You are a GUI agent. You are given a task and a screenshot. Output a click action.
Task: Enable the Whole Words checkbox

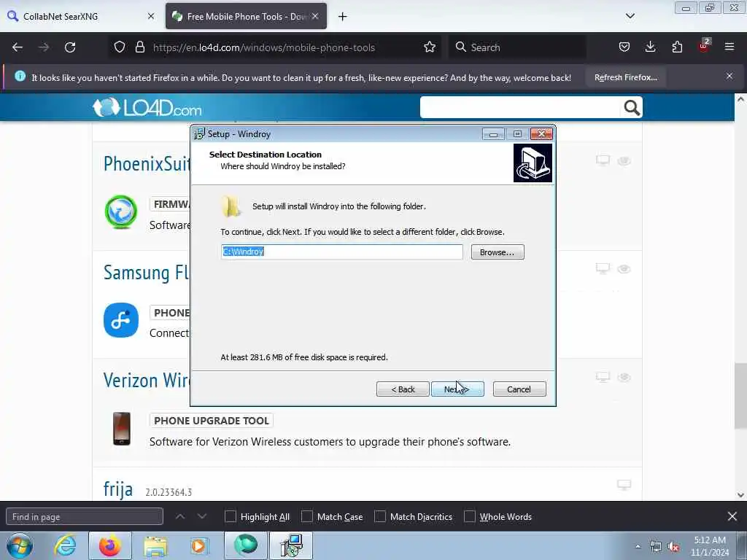tap(470, 516)
